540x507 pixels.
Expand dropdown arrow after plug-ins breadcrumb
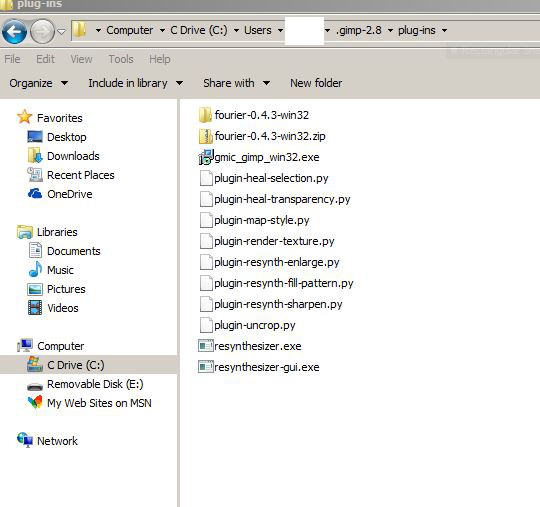click(445, 31)
